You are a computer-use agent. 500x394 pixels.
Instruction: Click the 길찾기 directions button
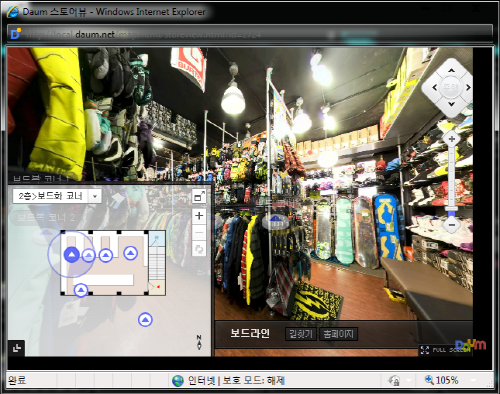(x=301, y=334)
